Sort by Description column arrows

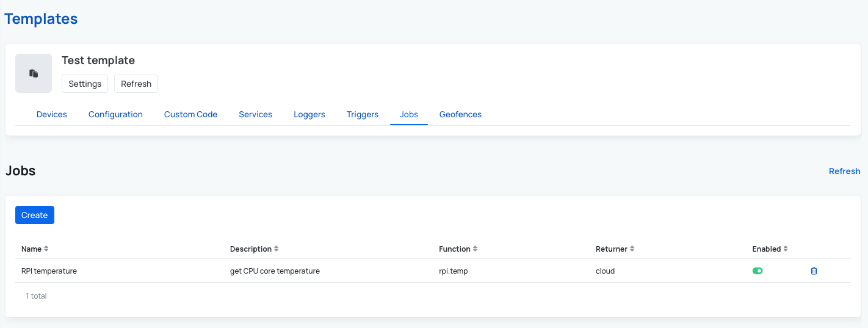pyautogui.click(x=277, y=249)
